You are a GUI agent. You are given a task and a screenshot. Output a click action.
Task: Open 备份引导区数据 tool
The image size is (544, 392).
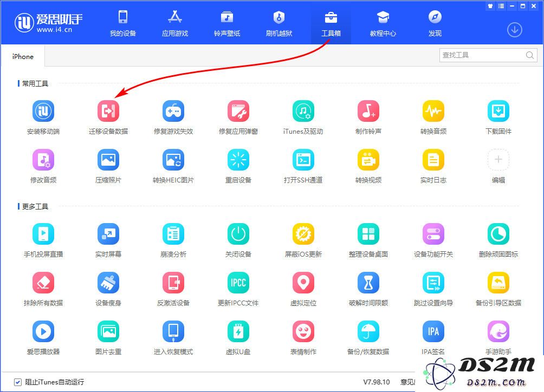[498, 283]
